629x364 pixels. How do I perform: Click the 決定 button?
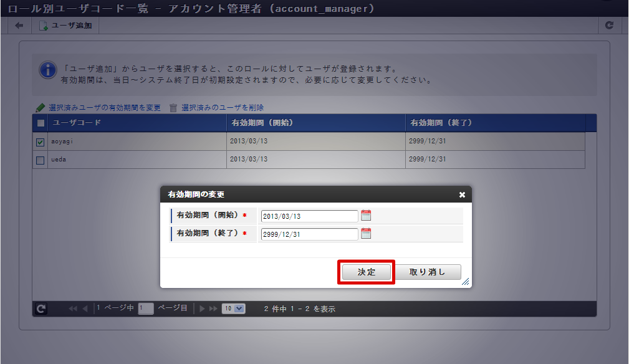click(x=367, y=272)
